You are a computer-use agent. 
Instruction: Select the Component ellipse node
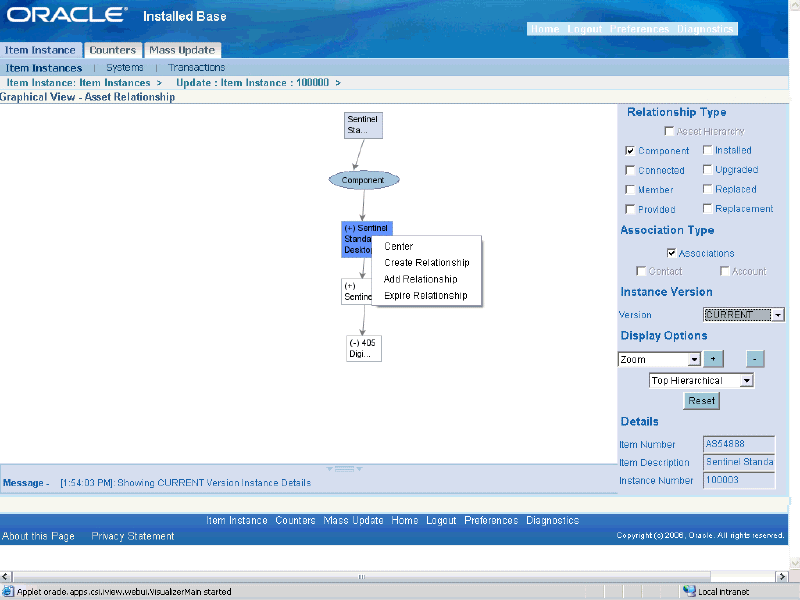pos(364,180)
